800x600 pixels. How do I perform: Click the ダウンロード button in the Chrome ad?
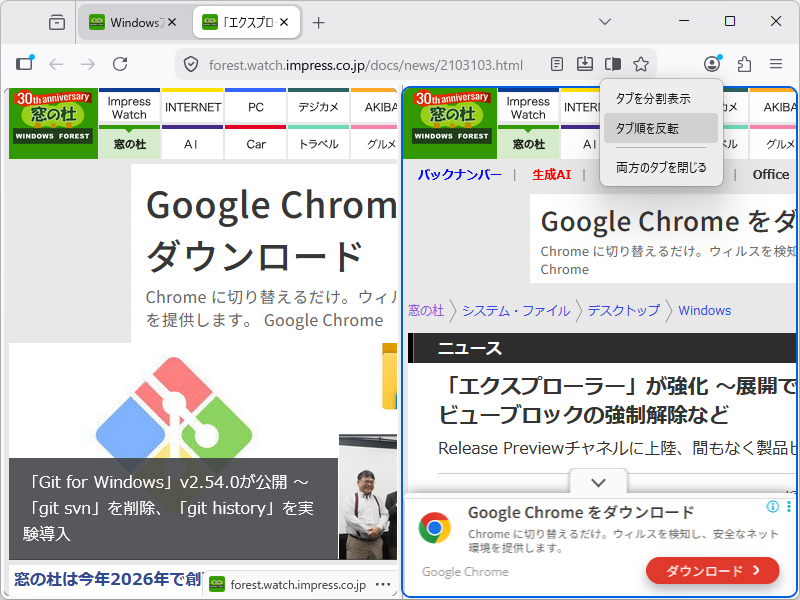[712, 570]
